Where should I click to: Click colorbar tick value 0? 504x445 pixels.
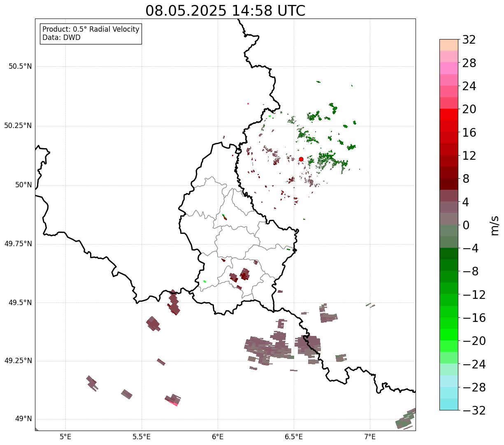[466, 225]
